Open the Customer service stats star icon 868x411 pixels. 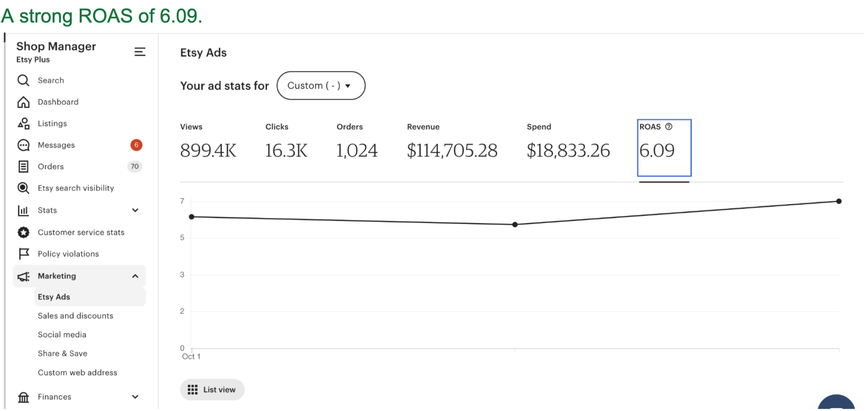[24, 232]
